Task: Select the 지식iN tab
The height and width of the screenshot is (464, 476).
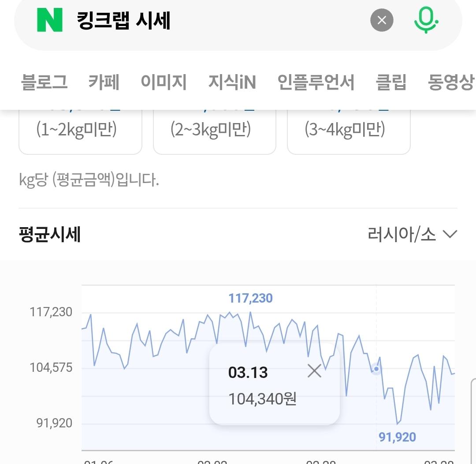Action: pos(232,82)
